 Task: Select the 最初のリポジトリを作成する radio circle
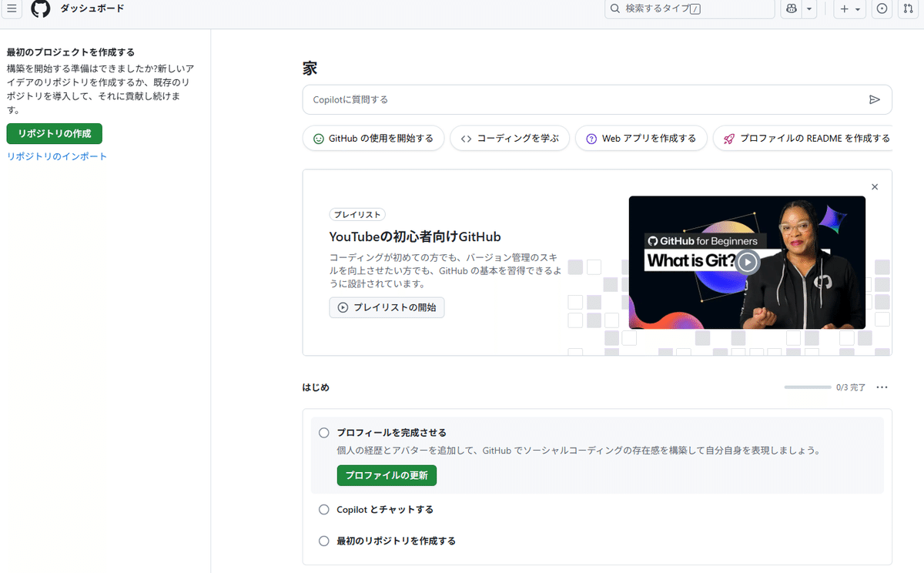pos(324,541)
